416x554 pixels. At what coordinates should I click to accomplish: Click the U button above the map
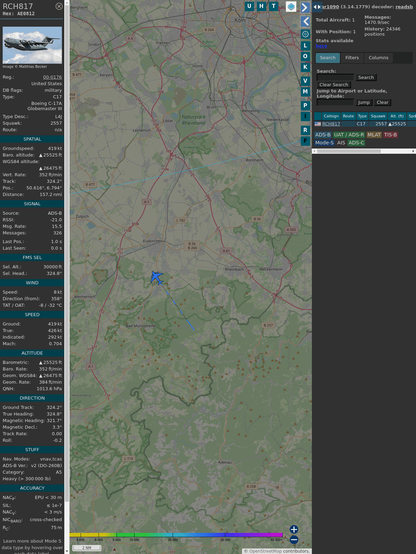pyautogui.click(x=250, y=6)
